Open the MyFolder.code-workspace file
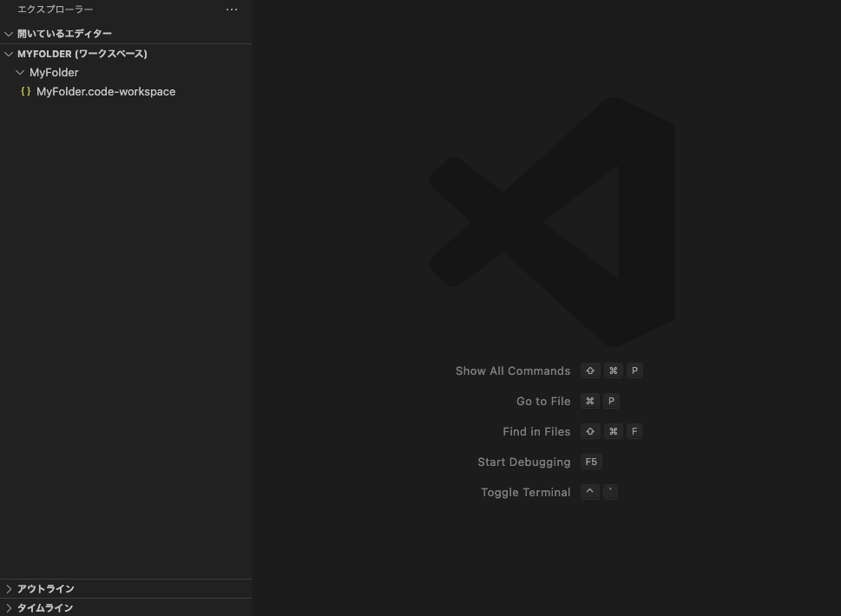This screenshot has width=841, height=616. [x=126, y=92]
